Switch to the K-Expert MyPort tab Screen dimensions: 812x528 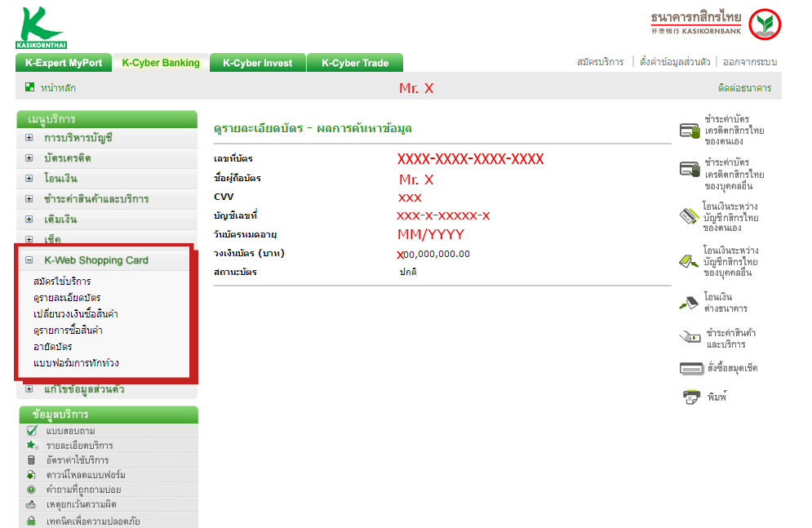point(63,63)
